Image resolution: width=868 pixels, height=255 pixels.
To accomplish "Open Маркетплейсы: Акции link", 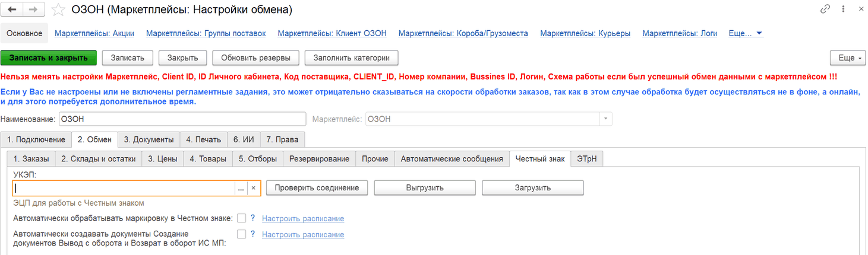I will pos(94,33).
